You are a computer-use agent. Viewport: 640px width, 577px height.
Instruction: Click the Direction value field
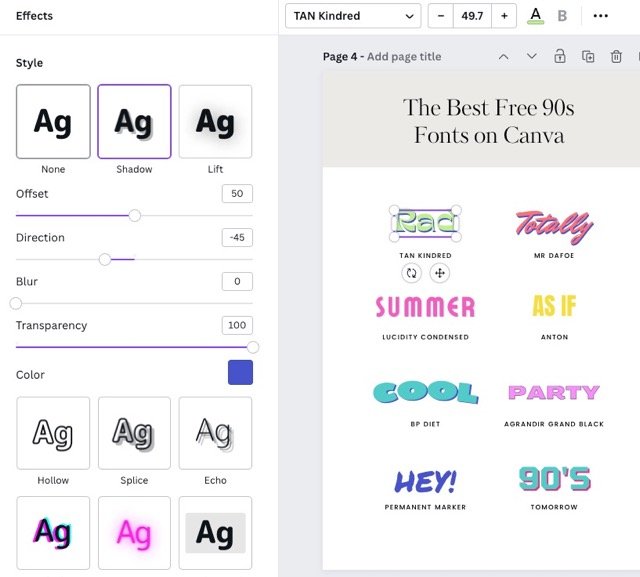[x=237, y=237]
